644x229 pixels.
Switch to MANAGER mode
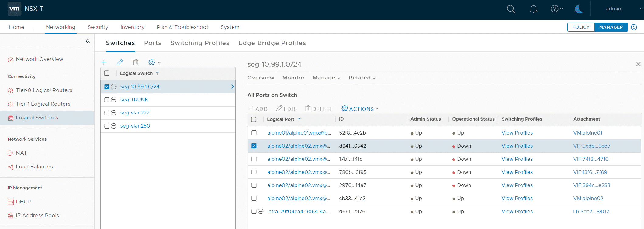611,27
